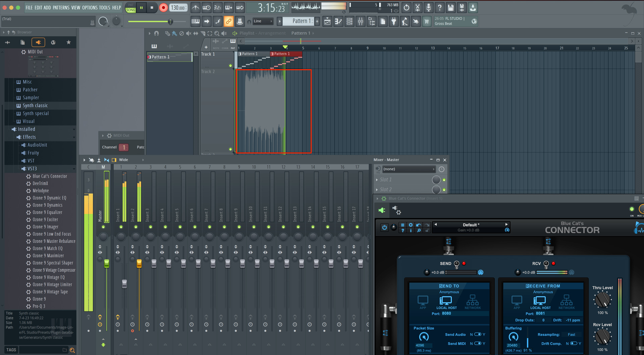The image size is (644, 355).
Task: Expand mixer Slot 1 menu arrow
Action: (377, 180)
